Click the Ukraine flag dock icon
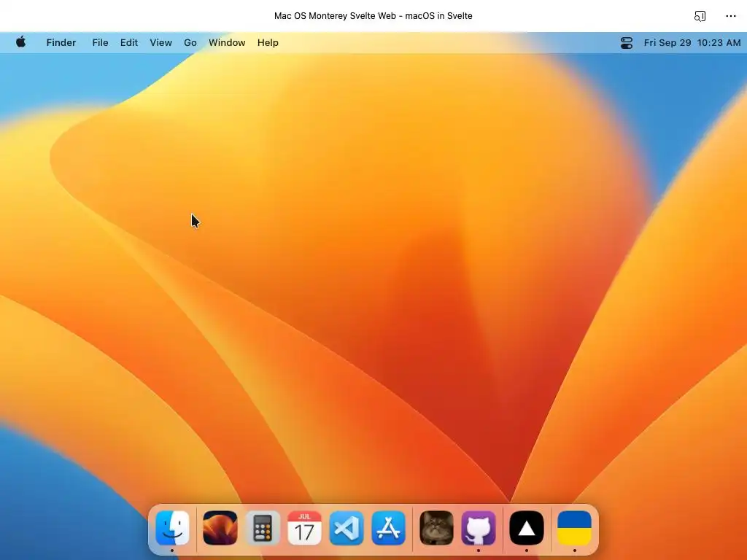 pyautogui.click(x=575, y=528)
